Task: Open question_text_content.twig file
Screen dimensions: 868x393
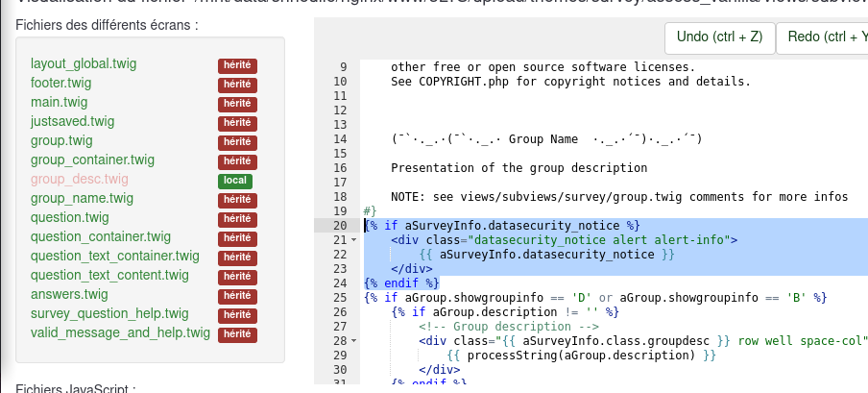Action: [109, 276]
